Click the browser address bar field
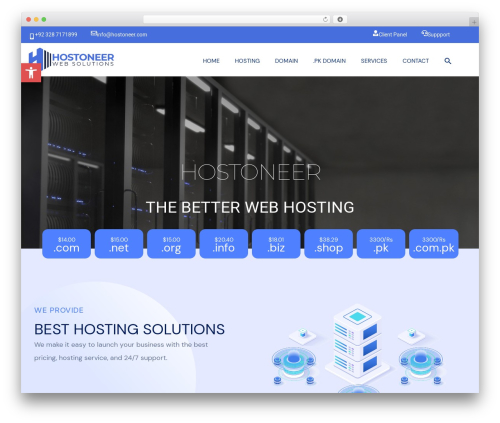 pos(237,19)
